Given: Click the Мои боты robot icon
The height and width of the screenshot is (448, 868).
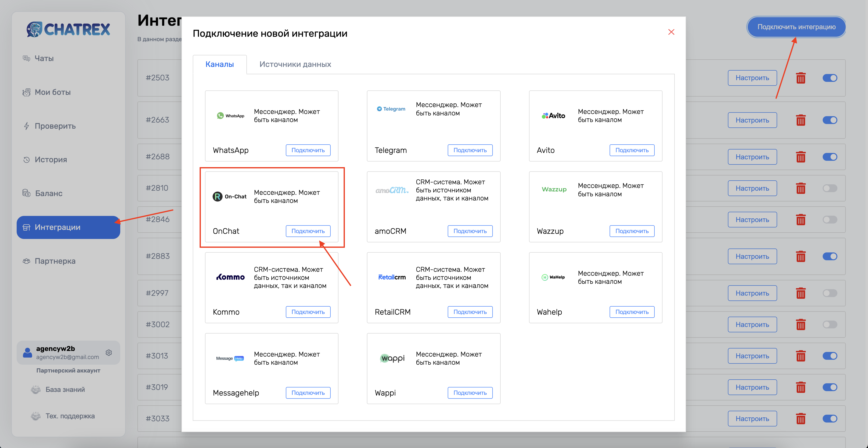Looking at the screenshot, I should [26, 92].
